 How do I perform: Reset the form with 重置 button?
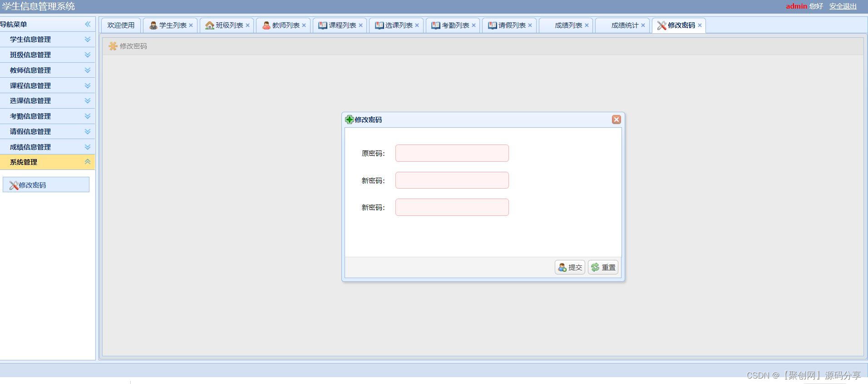(603, 267)
